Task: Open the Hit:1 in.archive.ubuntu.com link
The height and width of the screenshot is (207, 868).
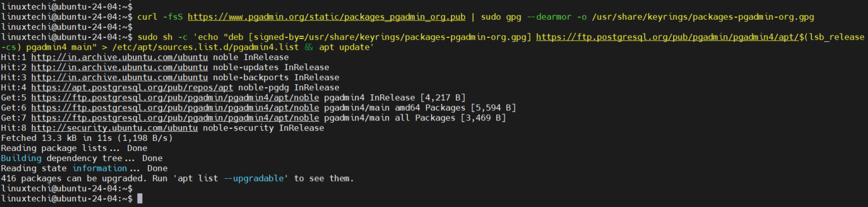Action: [119, 58]
